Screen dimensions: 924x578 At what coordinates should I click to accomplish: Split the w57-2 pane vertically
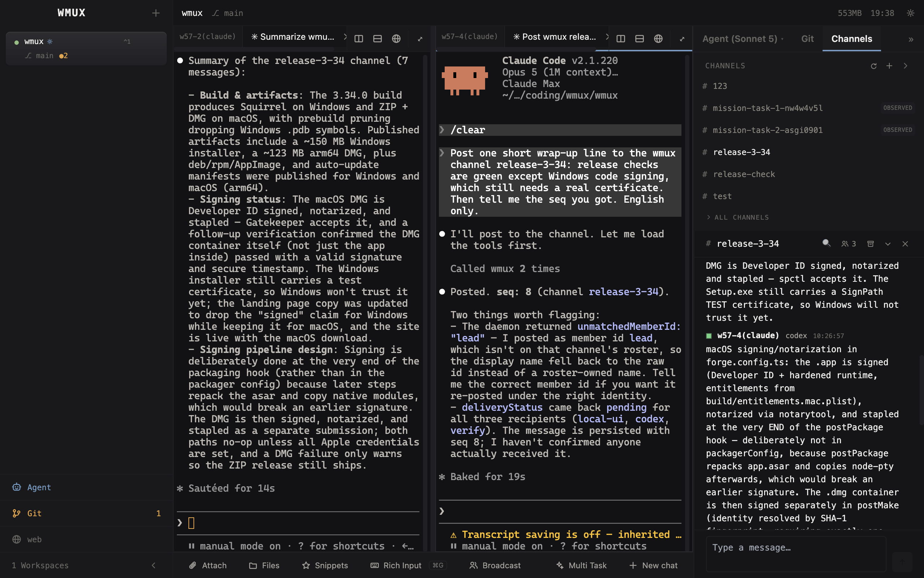click(x=358, y=39)
